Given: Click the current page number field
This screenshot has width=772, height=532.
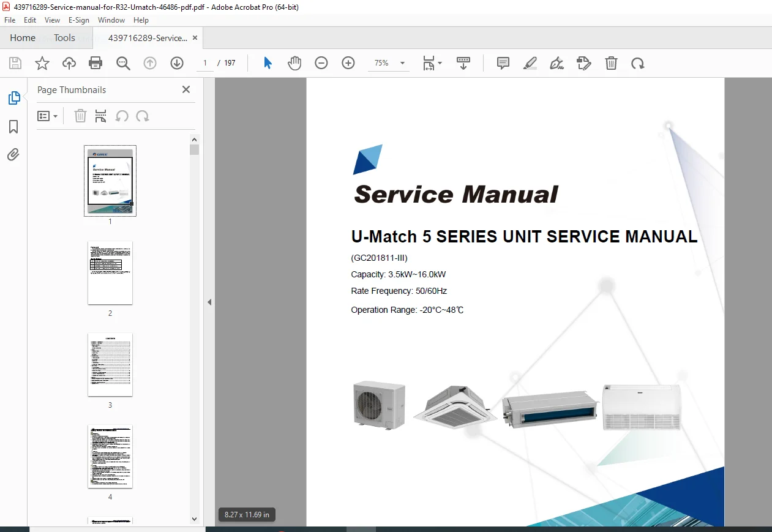Looking at the screenshot, I should 205,63.
